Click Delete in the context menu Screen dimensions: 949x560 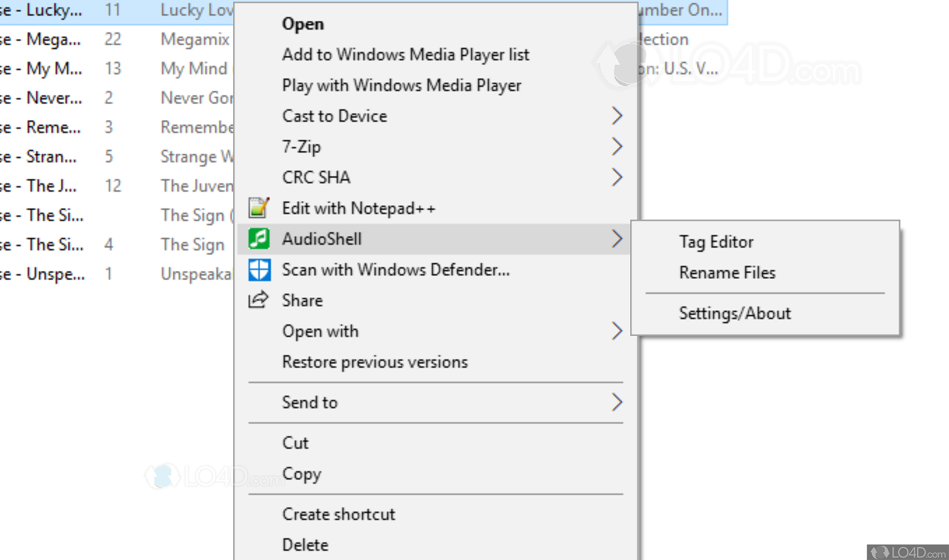coord(305,545)
